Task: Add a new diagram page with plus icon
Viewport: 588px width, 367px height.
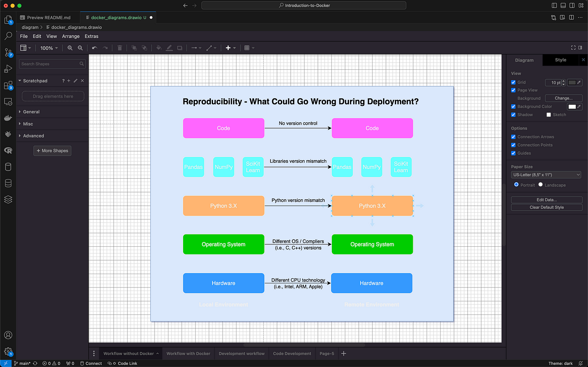Action: (x=344, y=354)
